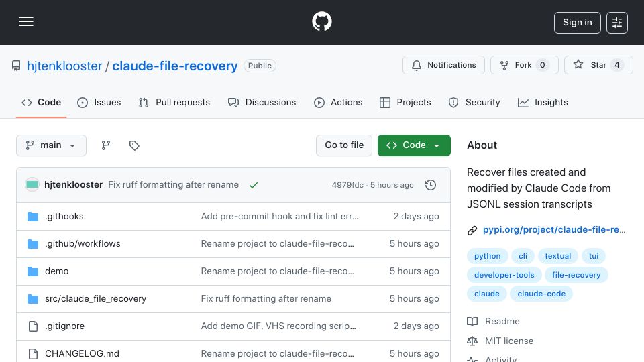The image size is (644, 362).
Task: Click the fork count badge 0
Action: point(542,65)
